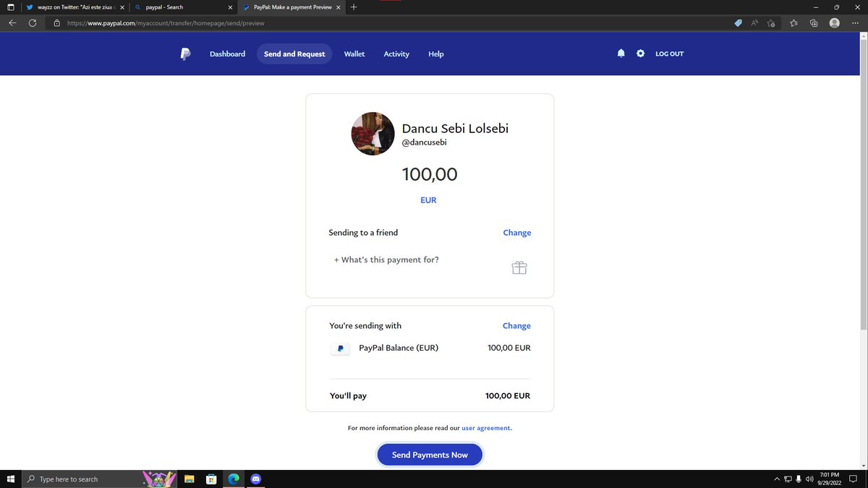Show hidden system tray icons

[777, 479]
